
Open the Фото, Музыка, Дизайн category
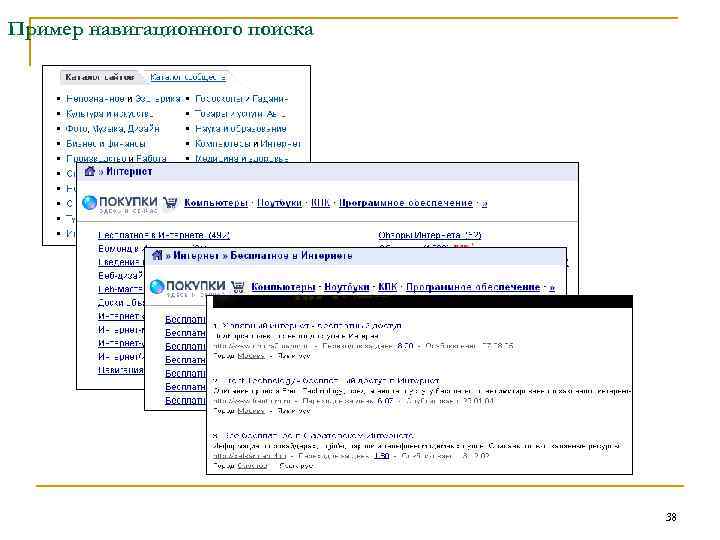pyautogui.click(x=112, y=129)
